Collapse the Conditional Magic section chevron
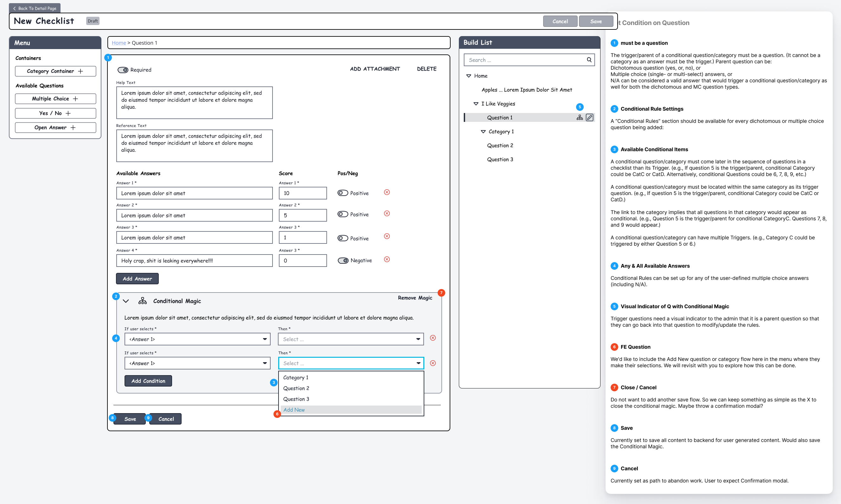The image size is (841, 504). [x=126, y=301]
